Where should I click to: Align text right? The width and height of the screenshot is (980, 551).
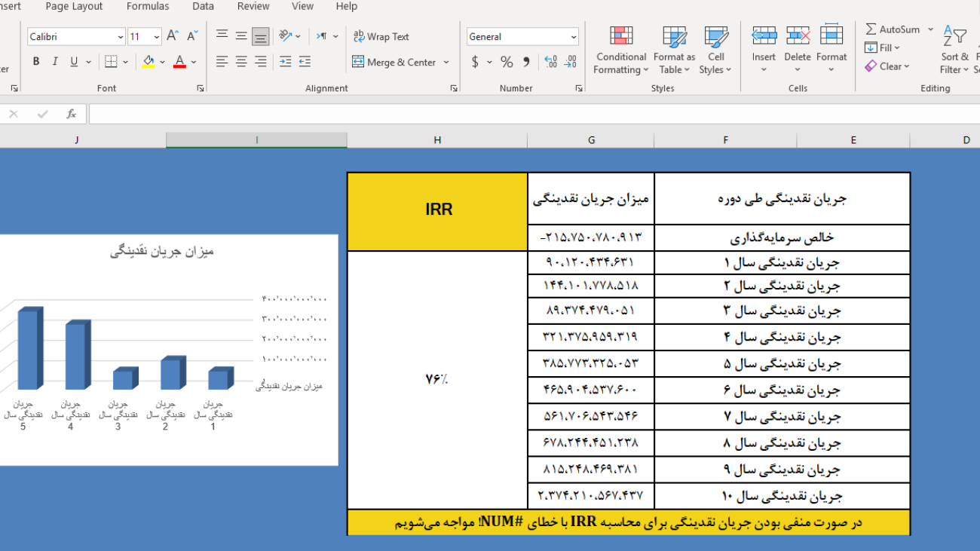pyautogui.click(x=261, y=62)
